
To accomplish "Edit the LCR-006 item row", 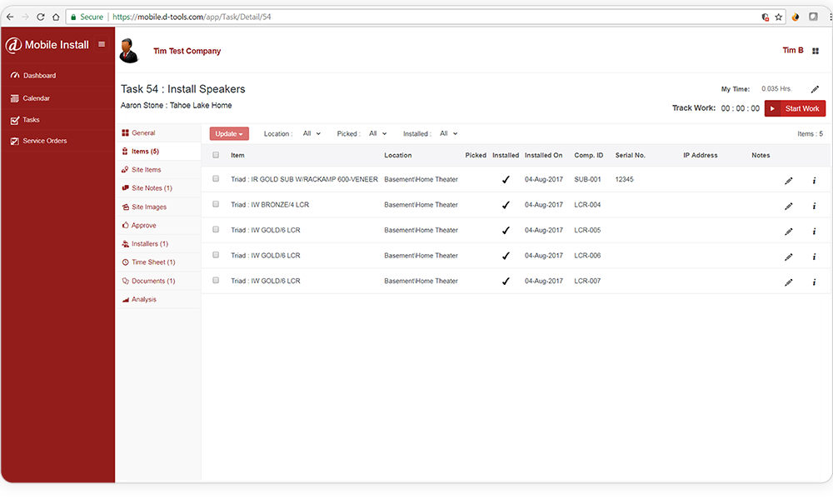I will tap(788, 257).
